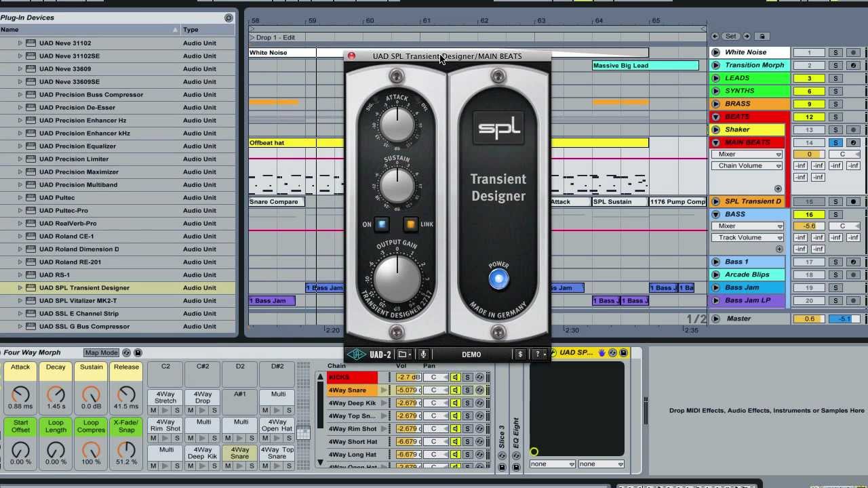
Task: Sort device list by Type column
Action: pos(208,30)
